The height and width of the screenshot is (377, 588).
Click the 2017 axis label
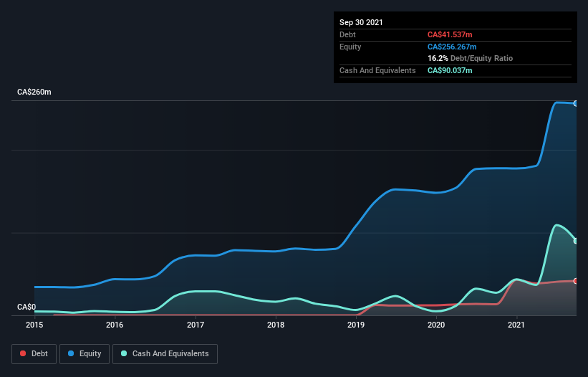point(196,325)
